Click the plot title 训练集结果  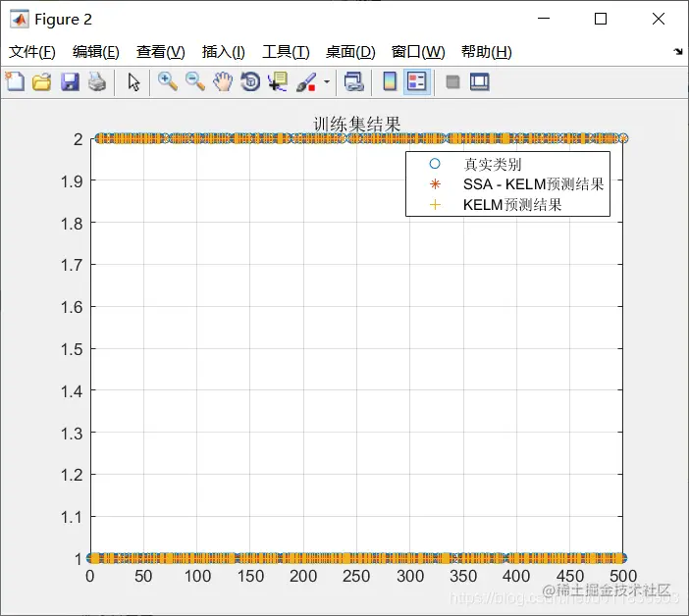[x=357, y=125]
